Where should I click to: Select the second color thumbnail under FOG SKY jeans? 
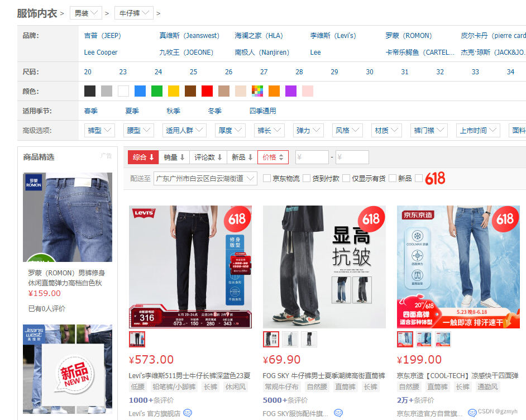(290, 339)
